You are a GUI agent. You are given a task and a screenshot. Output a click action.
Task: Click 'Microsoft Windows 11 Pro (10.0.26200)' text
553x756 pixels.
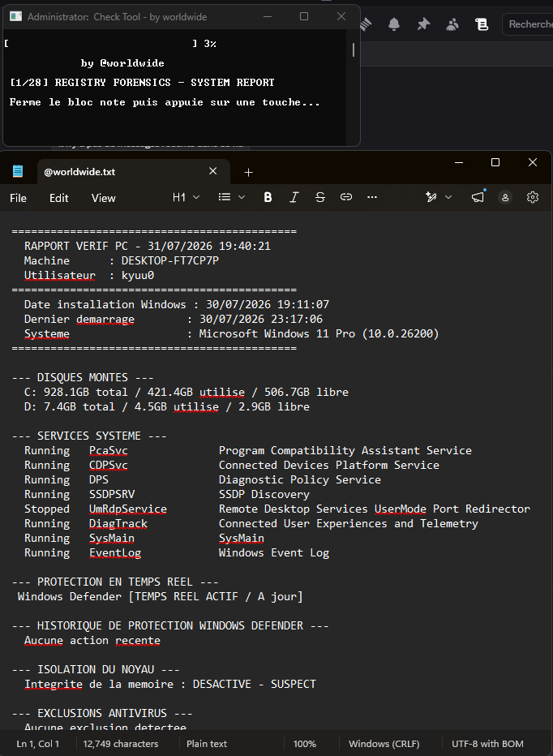(319, 333)
